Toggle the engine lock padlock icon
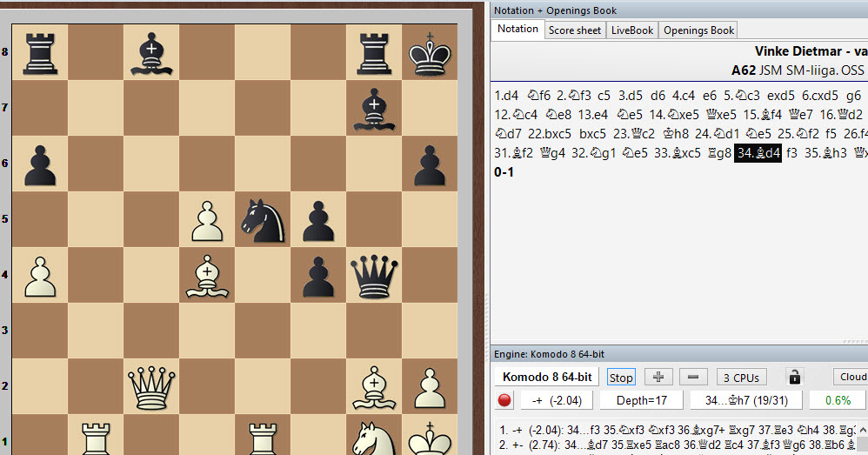Image resolution: width=868 pixels, height=455 pixels. (793, 377)
